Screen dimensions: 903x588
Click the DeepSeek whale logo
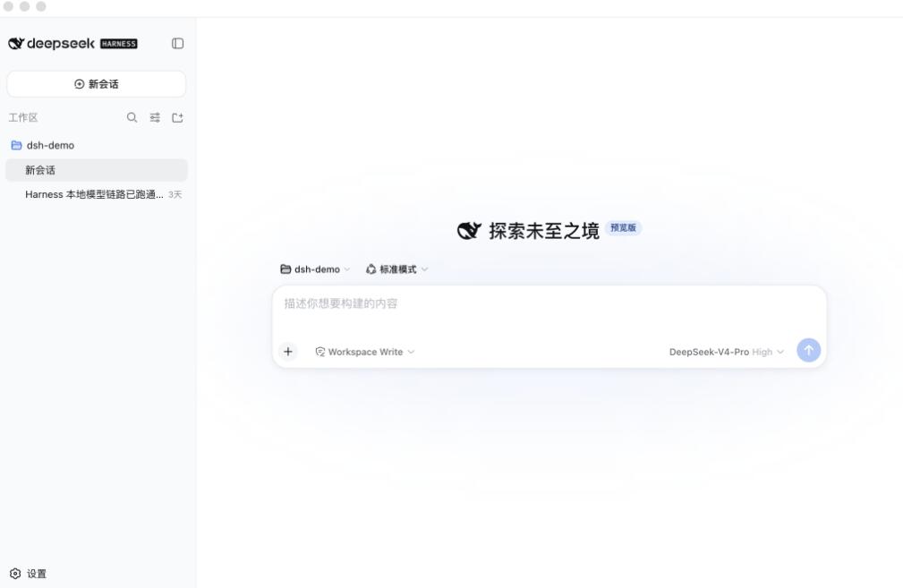[x=16, y=43]
